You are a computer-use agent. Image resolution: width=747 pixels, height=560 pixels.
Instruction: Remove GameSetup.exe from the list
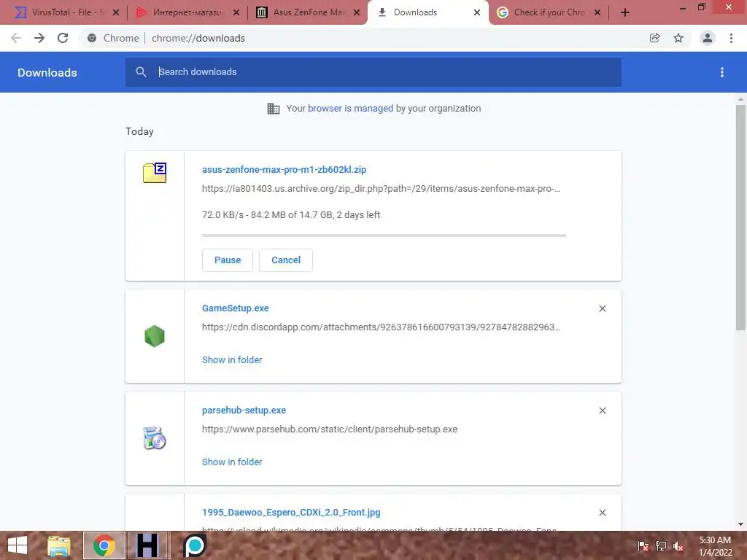pyautogui.click(x=602, y=308)
